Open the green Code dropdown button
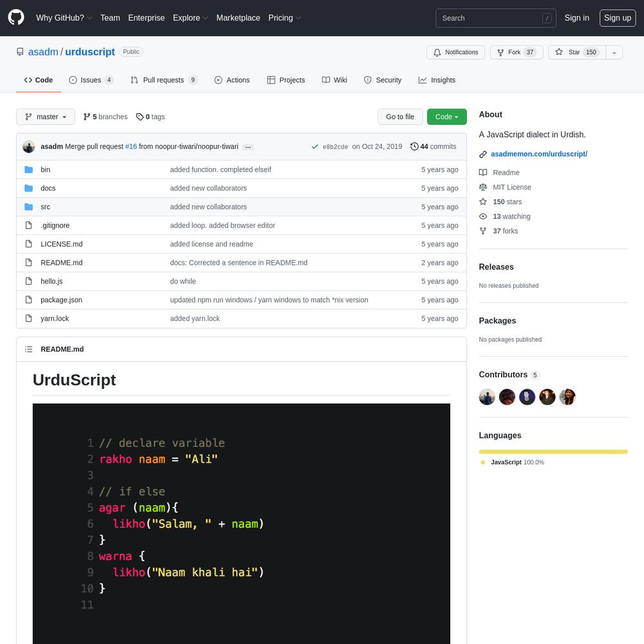Screen dimensions: 644x644 (446, 117)
